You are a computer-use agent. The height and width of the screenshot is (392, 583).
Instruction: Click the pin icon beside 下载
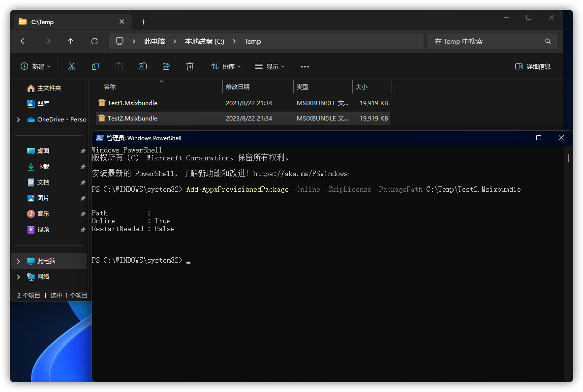pyautogui.click(x=83, y=167)
